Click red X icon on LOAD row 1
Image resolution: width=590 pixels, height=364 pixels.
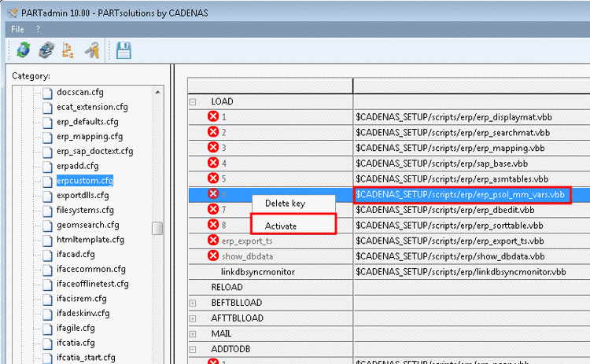213,116
